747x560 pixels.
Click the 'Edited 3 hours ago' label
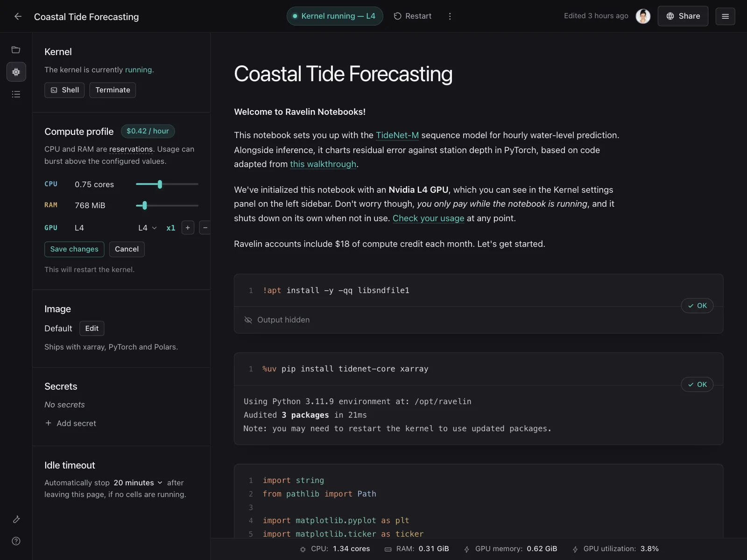point(596,16)
